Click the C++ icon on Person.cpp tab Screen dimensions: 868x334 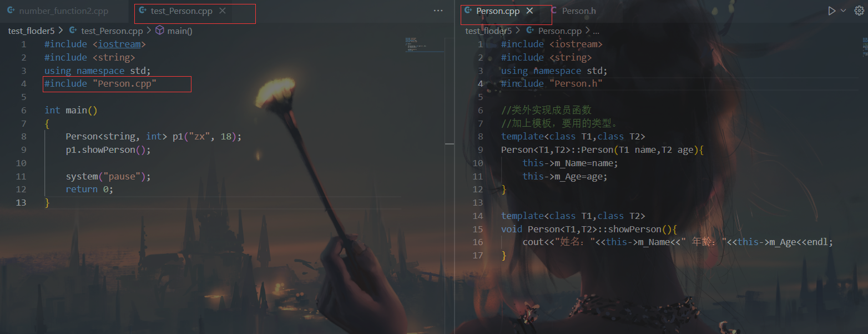(468, 11)
